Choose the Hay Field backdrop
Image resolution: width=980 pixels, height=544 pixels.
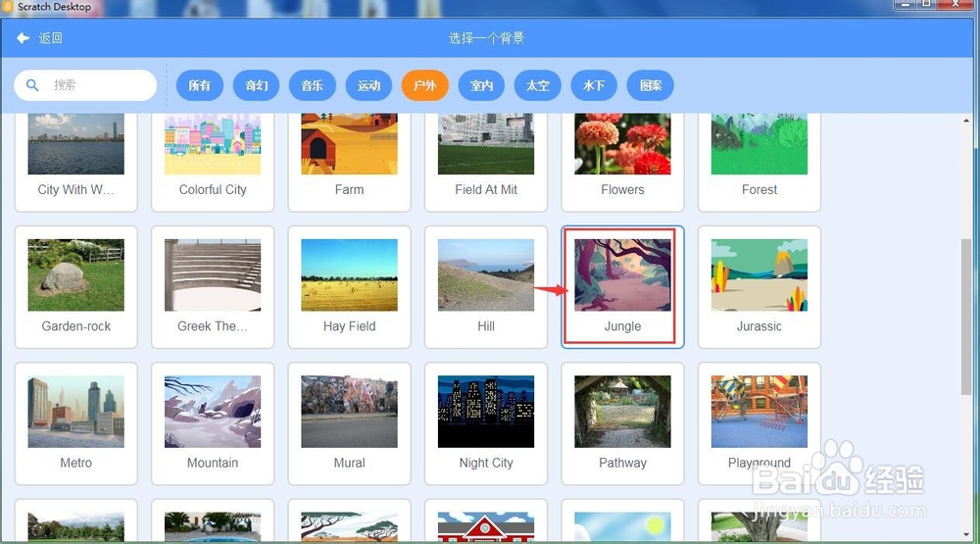tap(350, 287)
